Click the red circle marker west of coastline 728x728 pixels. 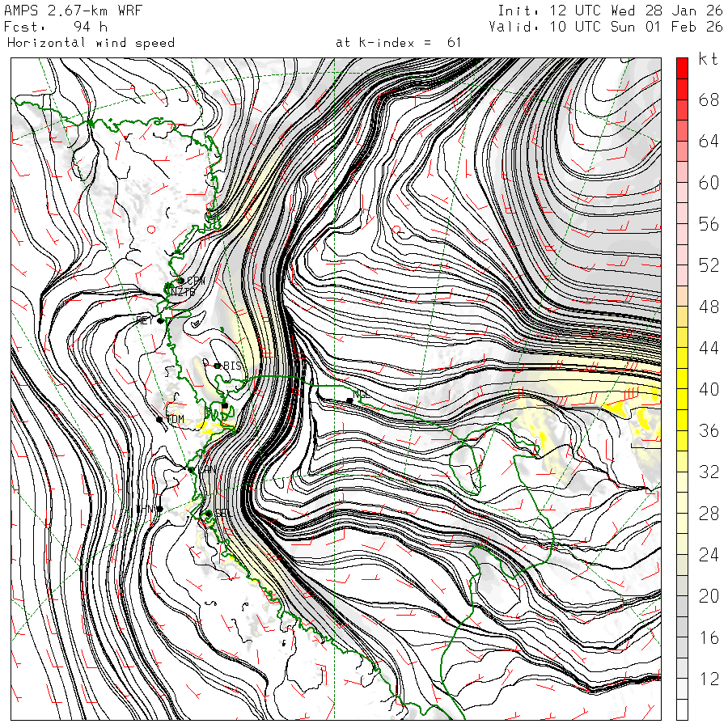151,229
